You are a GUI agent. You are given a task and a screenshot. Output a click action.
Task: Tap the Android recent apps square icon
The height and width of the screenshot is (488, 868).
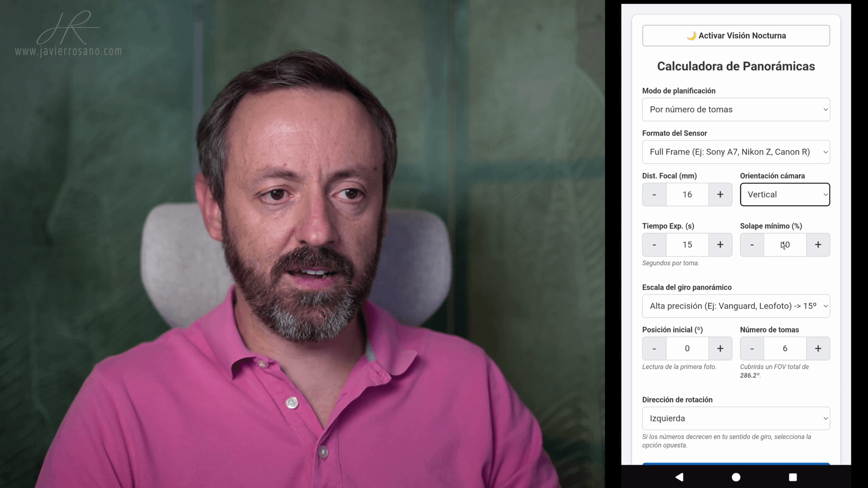[x=793, y=477]
